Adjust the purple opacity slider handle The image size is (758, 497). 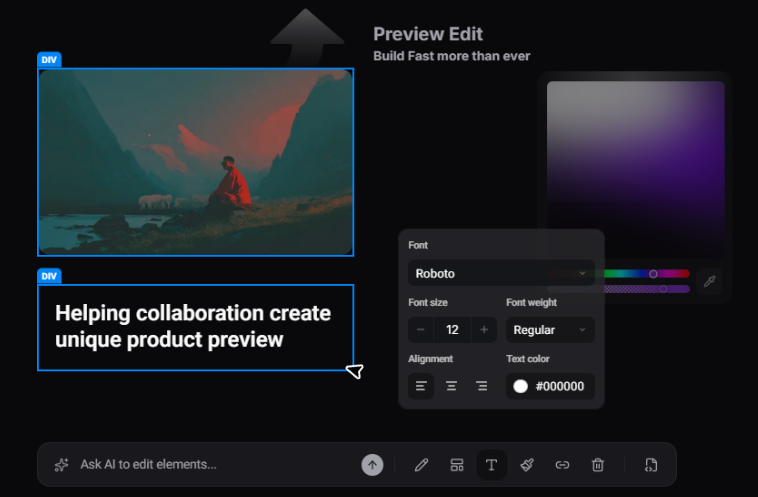[x=664, y=289]
